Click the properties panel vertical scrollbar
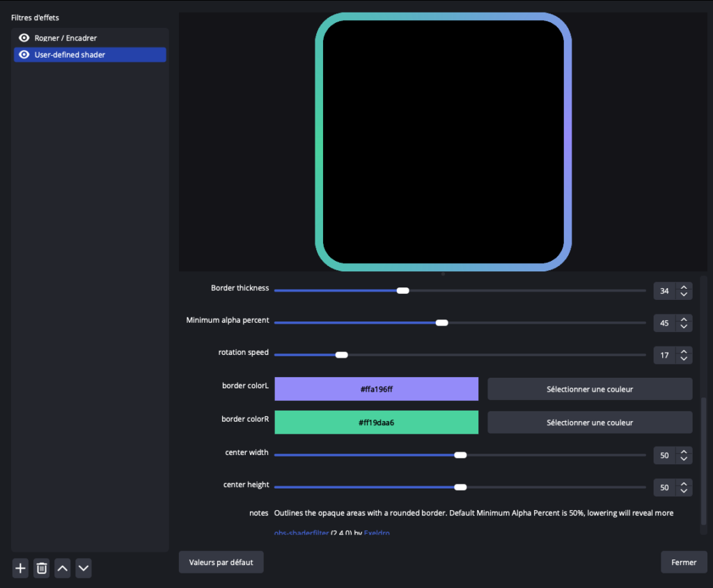This screenshot has height=588, width=713. click(704, 461)
